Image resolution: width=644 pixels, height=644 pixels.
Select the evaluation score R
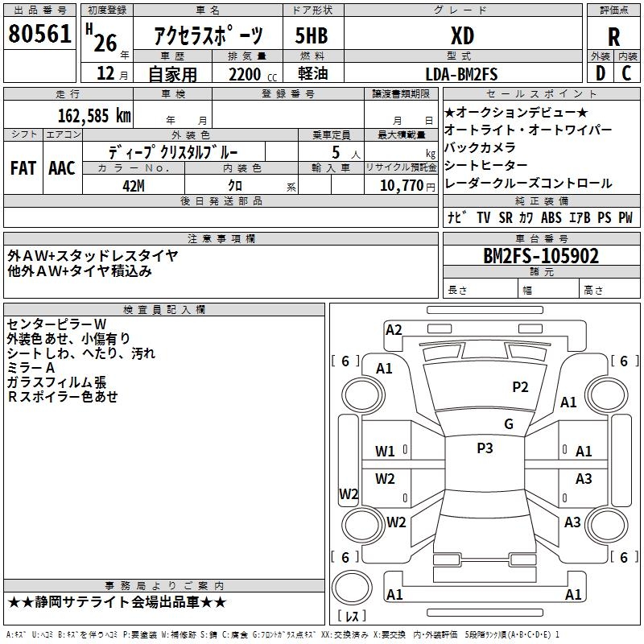pyautogui.click(x=614, y=37)
